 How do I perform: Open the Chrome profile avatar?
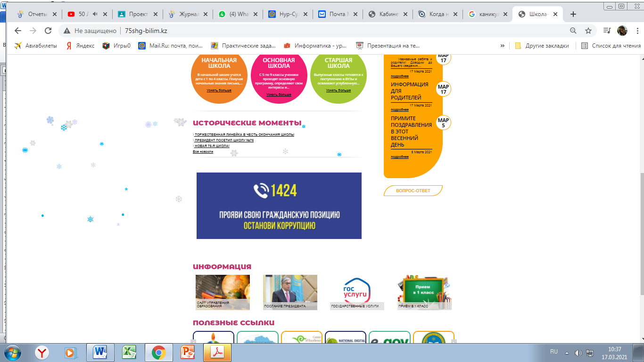[x=622, y=31]
